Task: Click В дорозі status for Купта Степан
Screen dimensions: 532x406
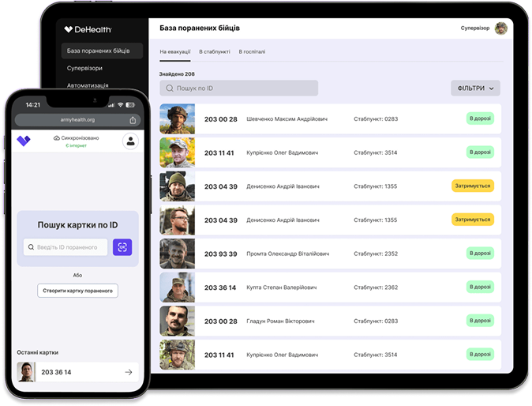Action: click(x=480, y=287)
